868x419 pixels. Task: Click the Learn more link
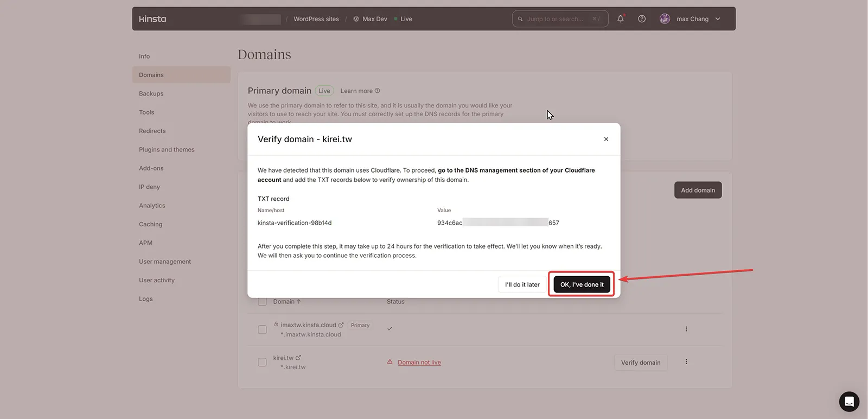[x=360, y=91]
